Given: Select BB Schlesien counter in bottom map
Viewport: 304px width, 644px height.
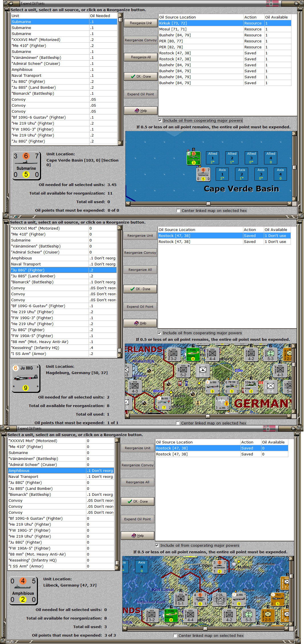Looking at the screenshot, I should click(219, 567).
